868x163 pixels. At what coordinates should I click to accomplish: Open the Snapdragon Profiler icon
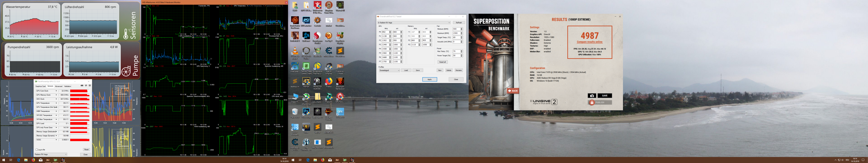pos(317,37)
